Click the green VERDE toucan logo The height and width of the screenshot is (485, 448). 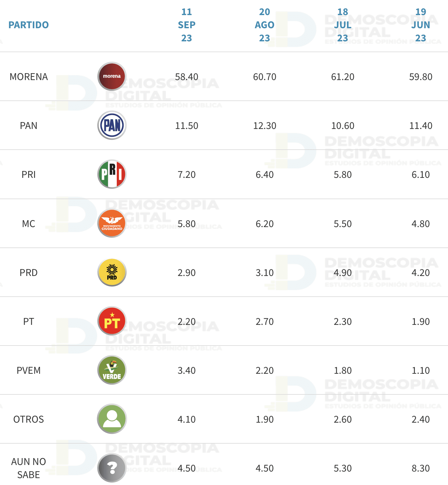(x=112, y=370)
